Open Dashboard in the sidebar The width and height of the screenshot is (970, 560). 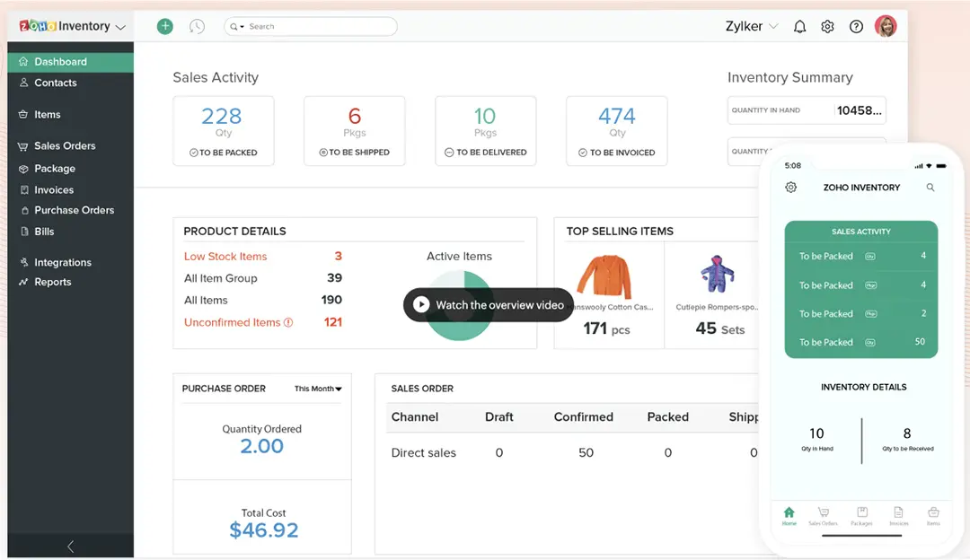click(x=71, y=62)
